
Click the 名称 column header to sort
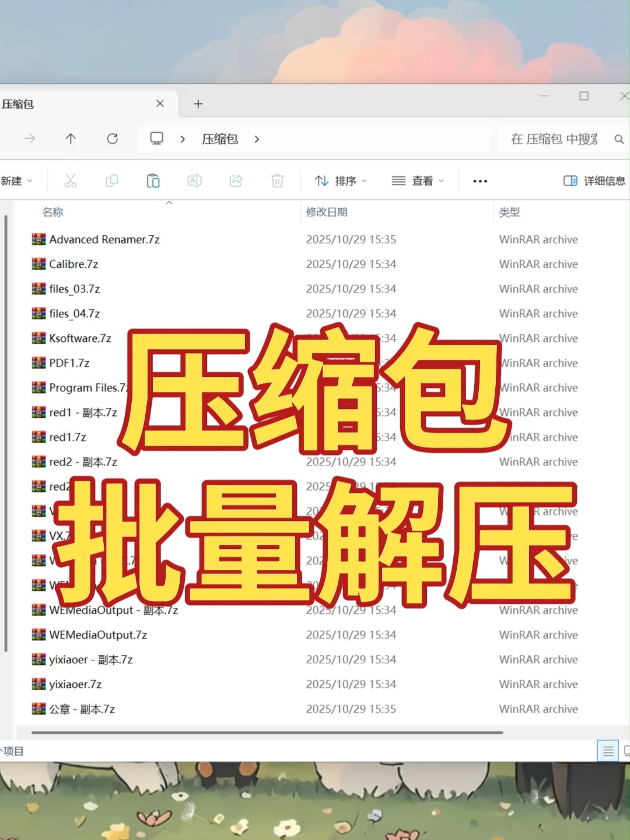point(53,212)
